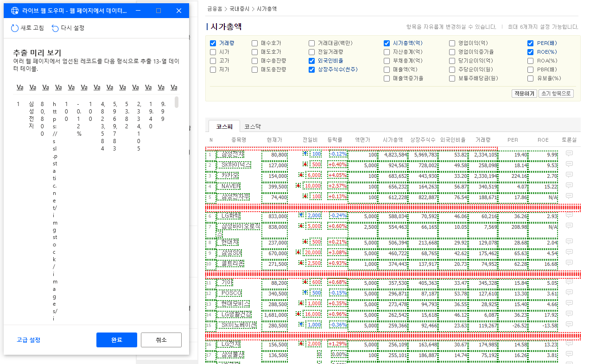This screenshot has width=596, height=364.
Task: Click the preview table vertical scrollbar
Action: click(177, 102)
